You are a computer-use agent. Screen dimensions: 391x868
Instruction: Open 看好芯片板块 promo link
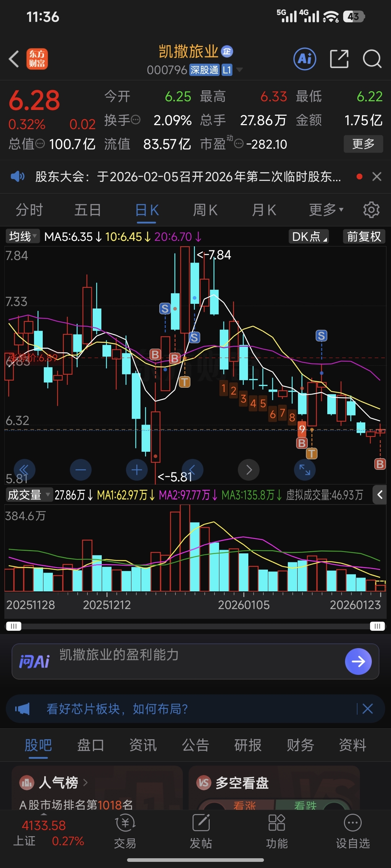point(117,709)
